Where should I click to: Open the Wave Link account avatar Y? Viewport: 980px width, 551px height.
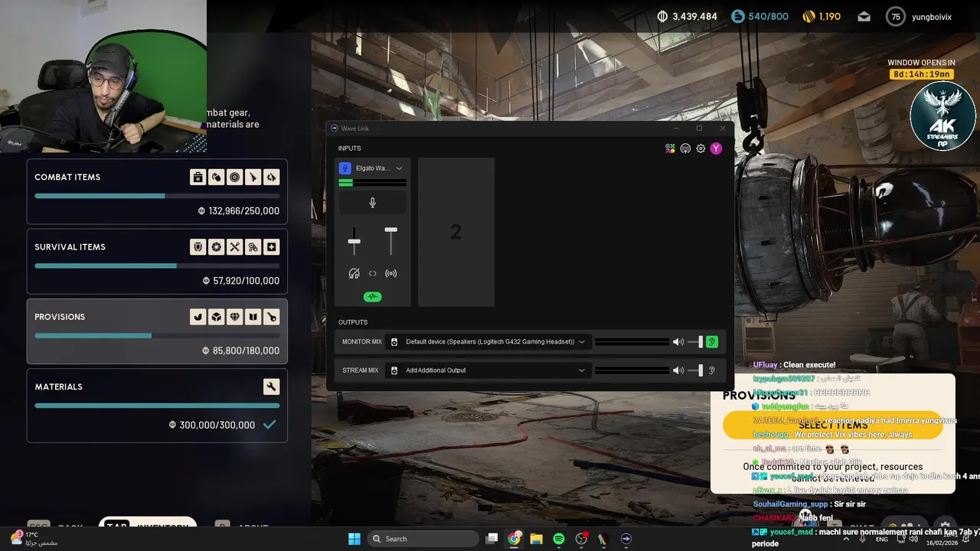click(716, 148)
